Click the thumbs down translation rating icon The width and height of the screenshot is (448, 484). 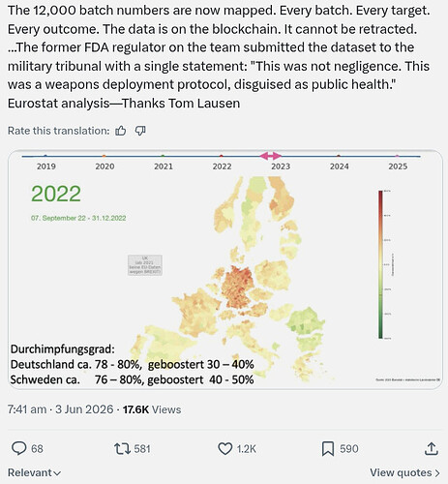(140, 131)
